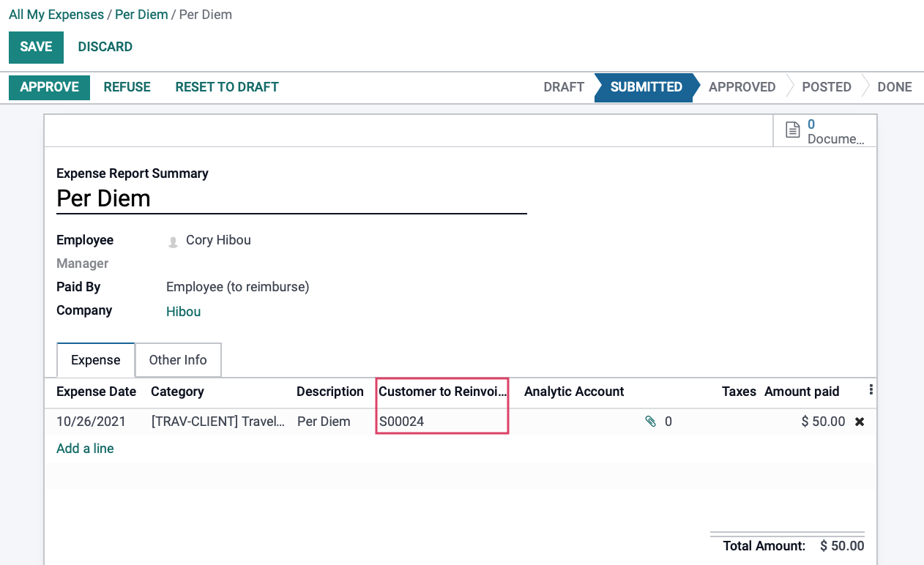Click the Customer to Reinvoice column header
The width and height of the screenshot is (924, 565).
pos(442,392)
